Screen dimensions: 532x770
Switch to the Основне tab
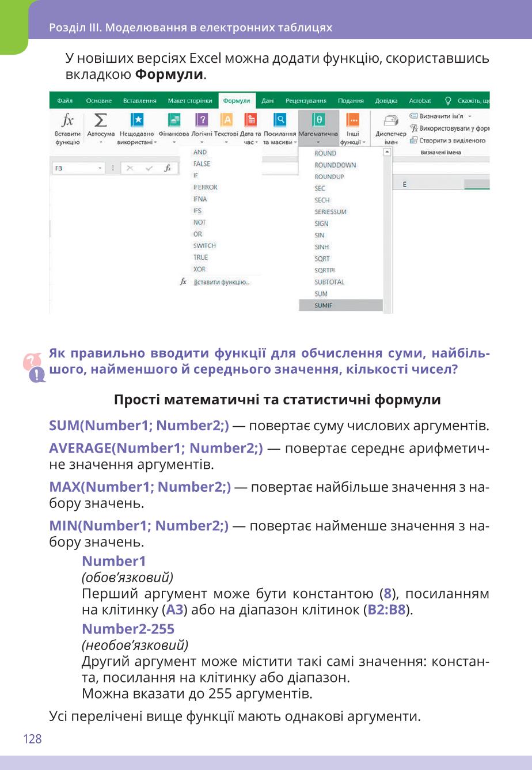99,101
